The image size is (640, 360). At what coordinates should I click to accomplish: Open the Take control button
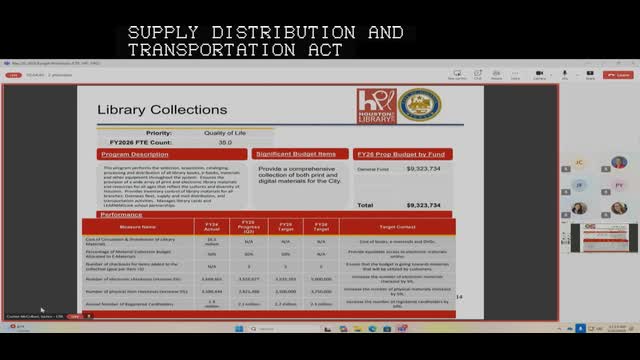point(457,75)
